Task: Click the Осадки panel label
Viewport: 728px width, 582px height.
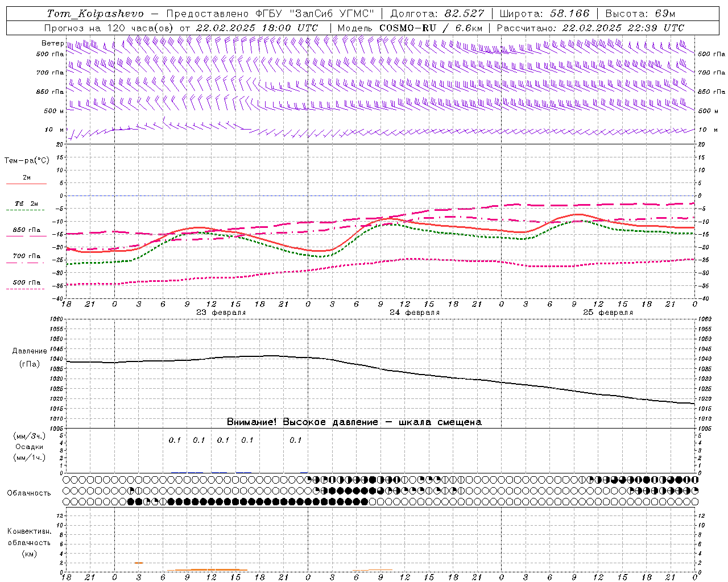Action: pos(29,447)
